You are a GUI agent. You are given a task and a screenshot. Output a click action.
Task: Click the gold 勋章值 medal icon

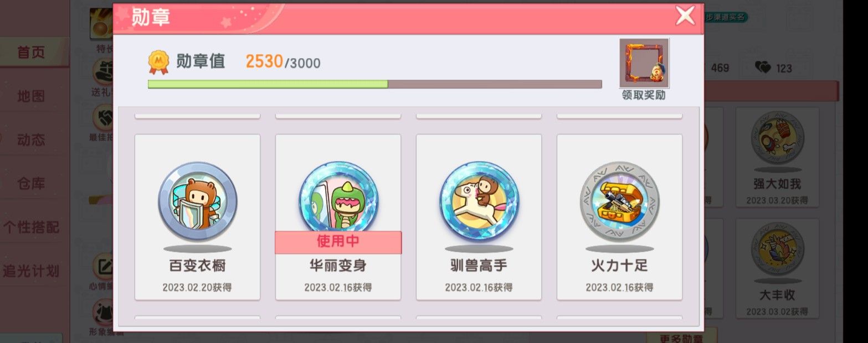158,62
